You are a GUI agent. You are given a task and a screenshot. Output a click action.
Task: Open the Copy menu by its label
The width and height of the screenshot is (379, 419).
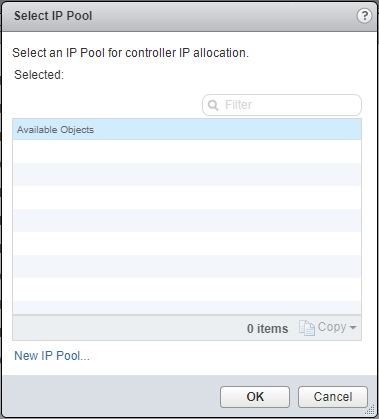click(332, 327)
